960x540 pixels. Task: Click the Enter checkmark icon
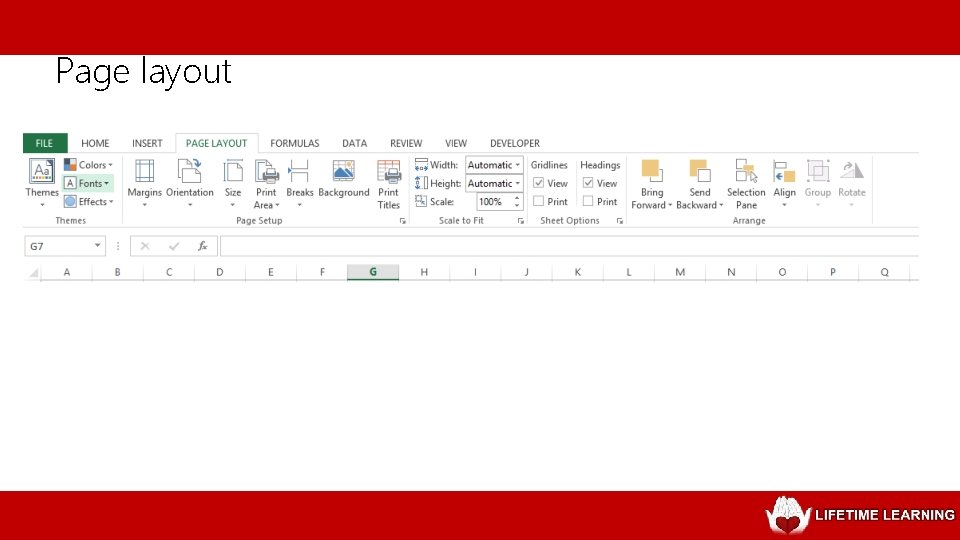(174, 246)
